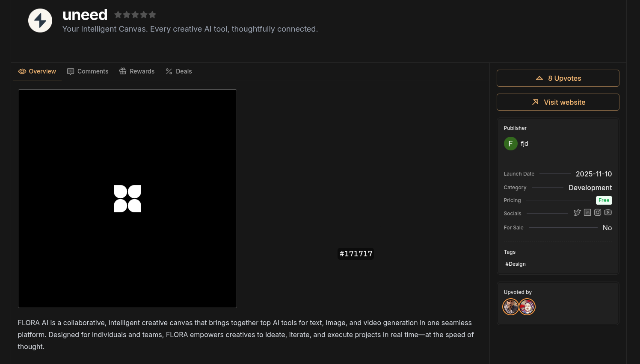Open the Twitter social link icon
This screenshot has height=364, width=640.
[577, 213]
